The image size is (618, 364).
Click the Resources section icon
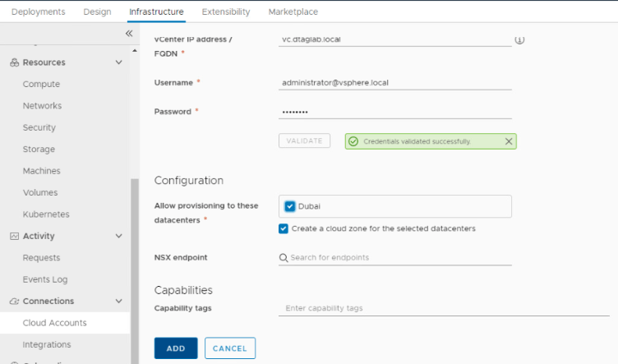pos(15,62)
